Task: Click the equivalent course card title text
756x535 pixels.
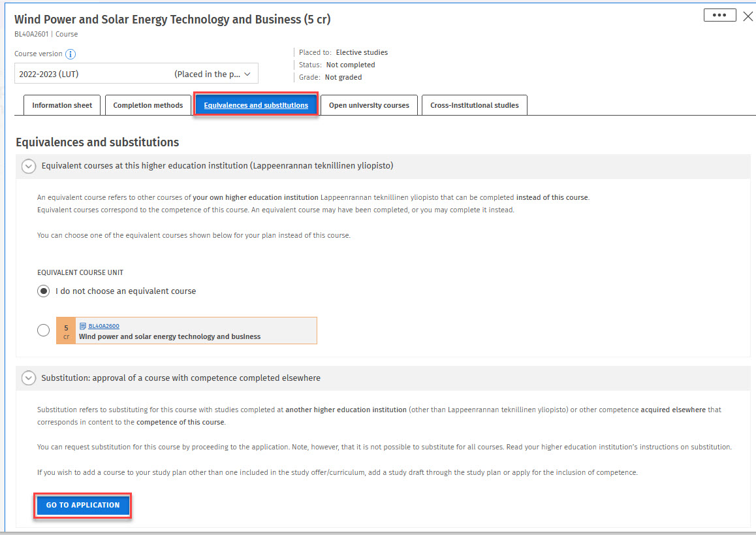Action: click(x=170, y=337)
